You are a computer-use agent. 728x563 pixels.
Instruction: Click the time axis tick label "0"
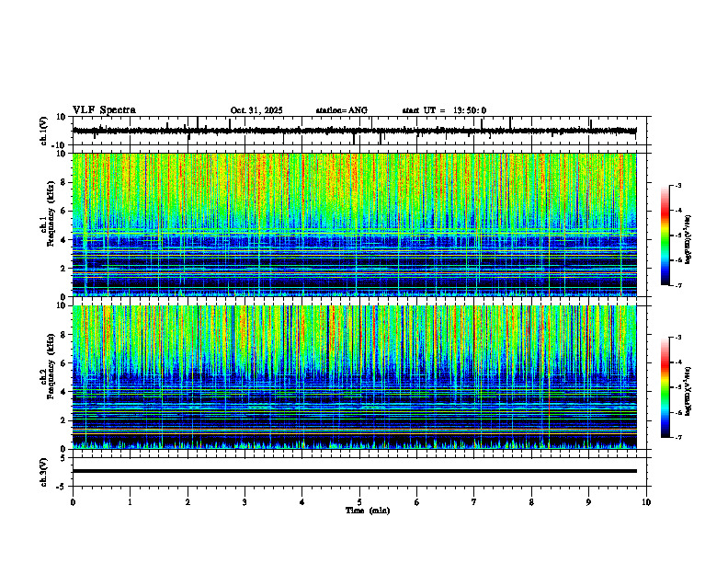[73, 502]
